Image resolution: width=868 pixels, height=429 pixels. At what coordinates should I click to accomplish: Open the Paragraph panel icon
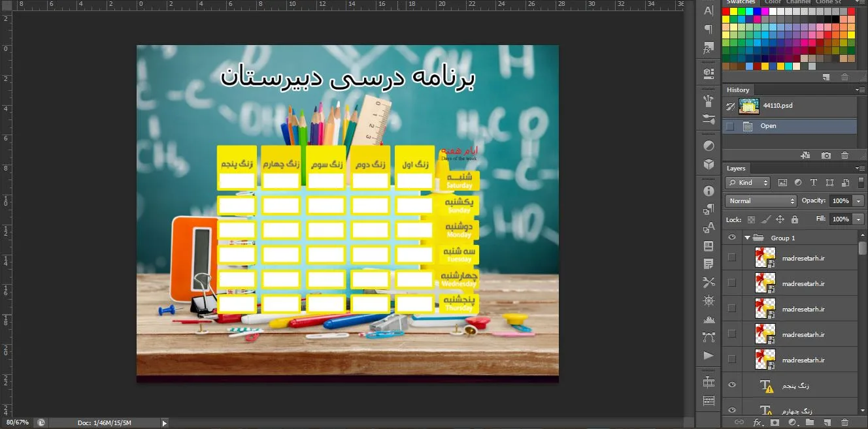(x=709, y=30)
